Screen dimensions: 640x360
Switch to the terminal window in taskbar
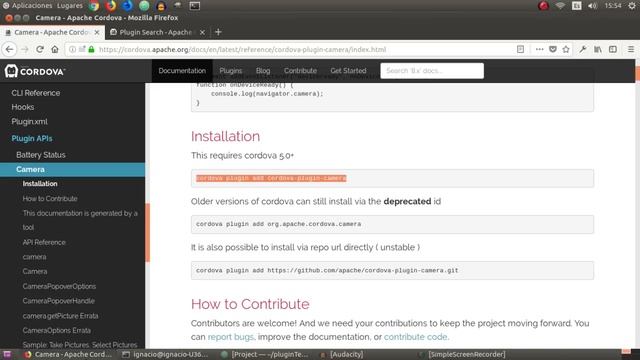(166, 354)
